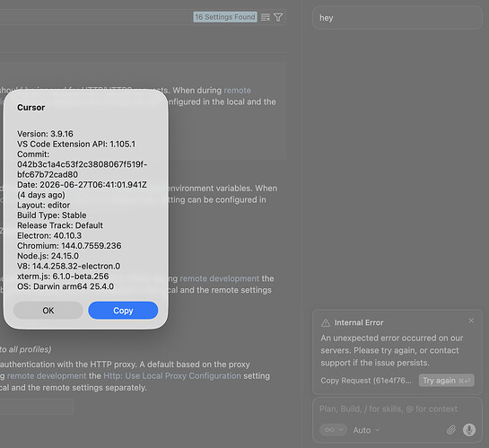The width and height of the screenshot is (489, 448).
Task: Click the remote link in first setting description
Action: [238, 90]
